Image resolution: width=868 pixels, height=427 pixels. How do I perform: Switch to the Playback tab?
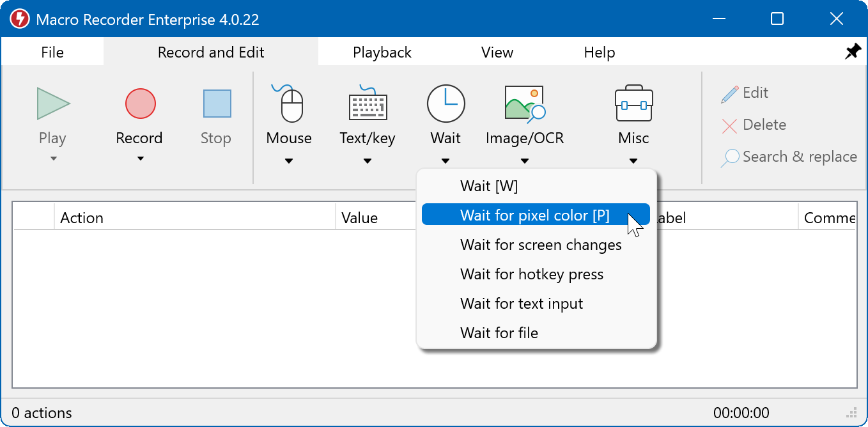[382, 52]
